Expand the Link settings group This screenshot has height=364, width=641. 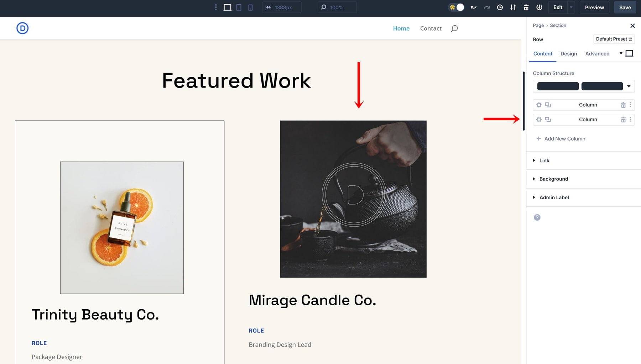pyautogui.click(x=544, y=160)
